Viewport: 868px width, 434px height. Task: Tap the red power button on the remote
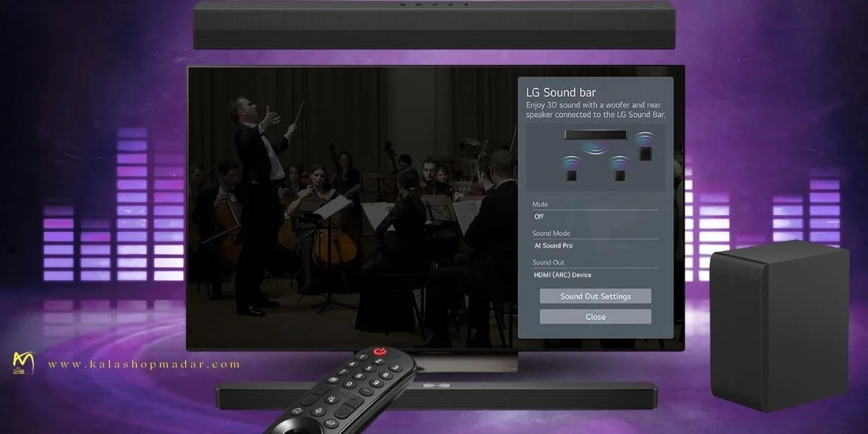[380, 352]
